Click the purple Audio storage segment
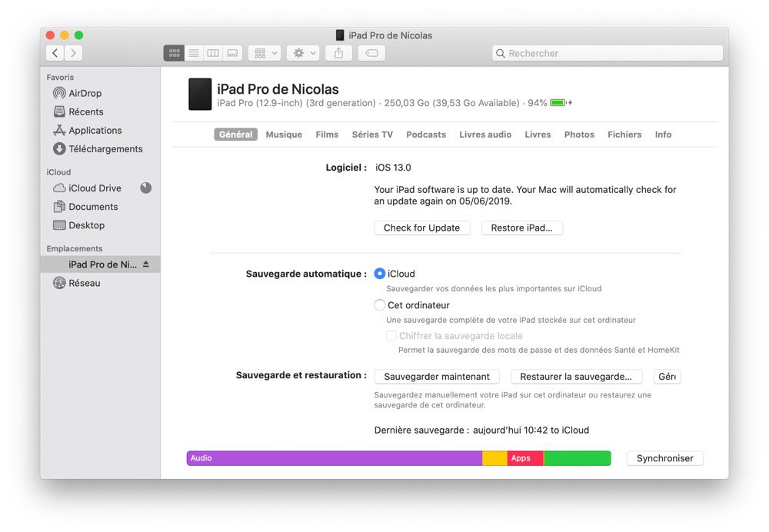The image size is (769, 532). pyautogui.click(x=335, y=458)
